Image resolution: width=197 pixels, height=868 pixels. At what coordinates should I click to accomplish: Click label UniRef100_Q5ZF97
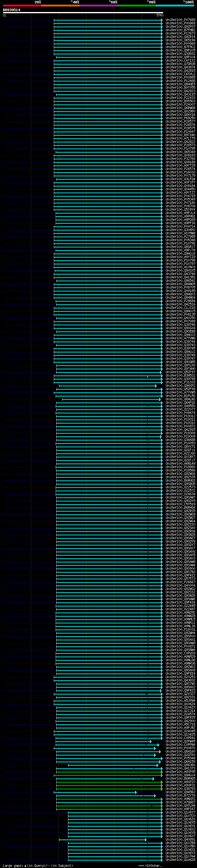(180, 372)
